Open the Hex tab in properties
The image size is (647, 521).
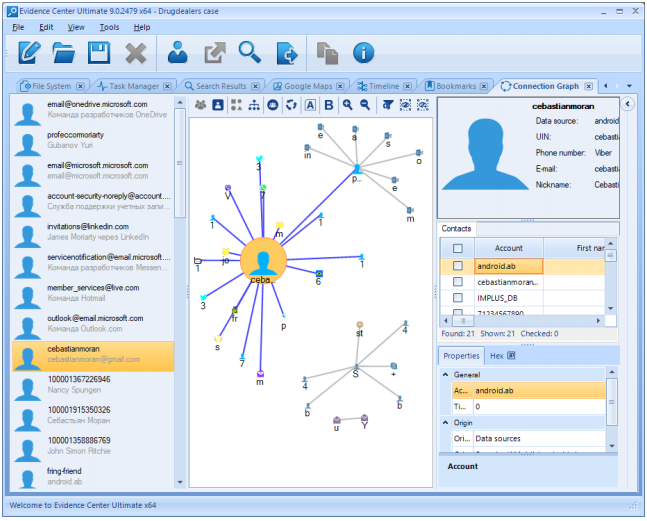tap(502, 356)
